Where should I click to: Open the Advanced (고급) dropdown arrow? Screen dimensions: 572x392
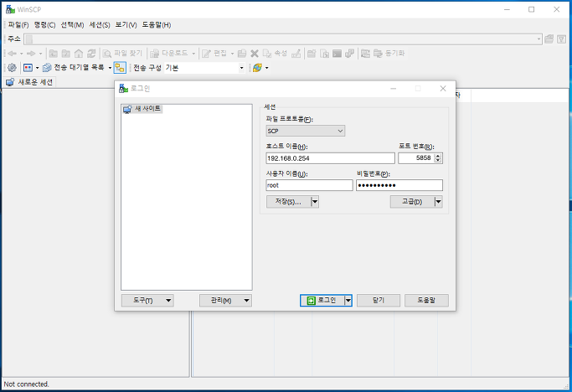click(439, 202)
